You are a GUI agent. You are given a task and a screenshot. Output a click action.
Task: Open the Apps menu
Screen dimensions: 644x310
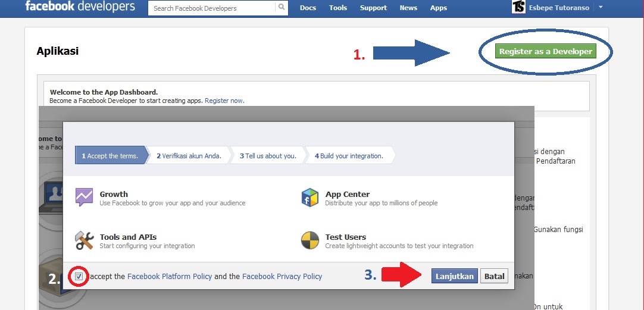[x=439, y=8]
